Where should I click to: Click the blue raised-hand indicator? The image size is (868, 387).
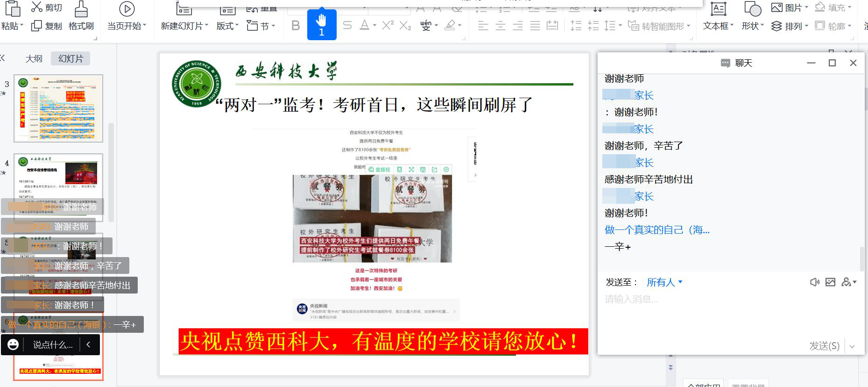(x=322, y=25)
